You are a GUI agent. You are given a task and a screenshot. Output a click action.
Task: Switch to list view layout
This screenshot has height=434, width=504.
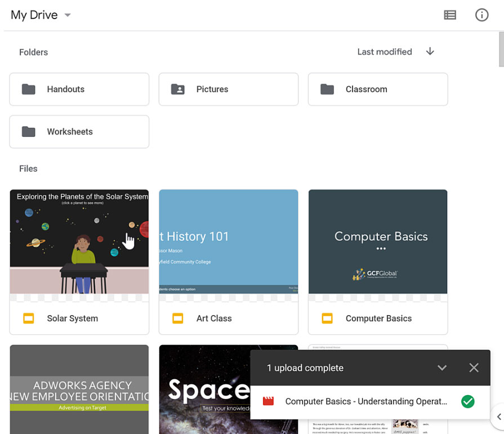pos(449,15)
